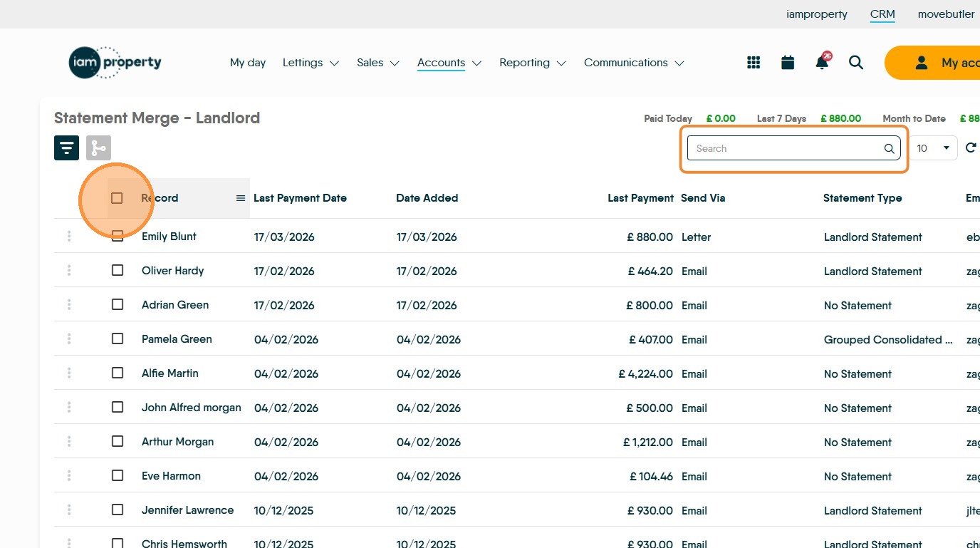Sort by Last Payment column header
The image size is (980, 548).
click(x=640, y=198)
